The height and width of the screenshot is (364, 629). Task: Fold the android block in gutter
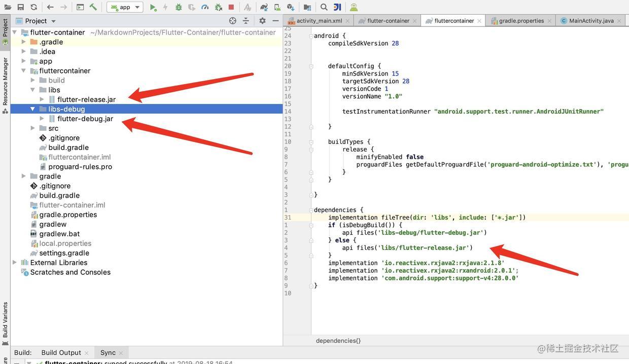pyautogui.click(x=311, y=35)
